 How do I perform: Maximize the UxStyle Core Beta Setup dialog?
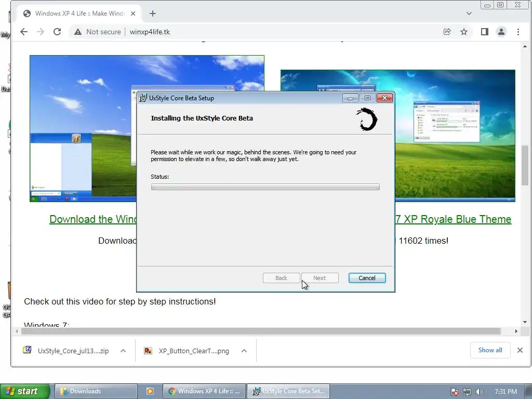click(367, 98)
